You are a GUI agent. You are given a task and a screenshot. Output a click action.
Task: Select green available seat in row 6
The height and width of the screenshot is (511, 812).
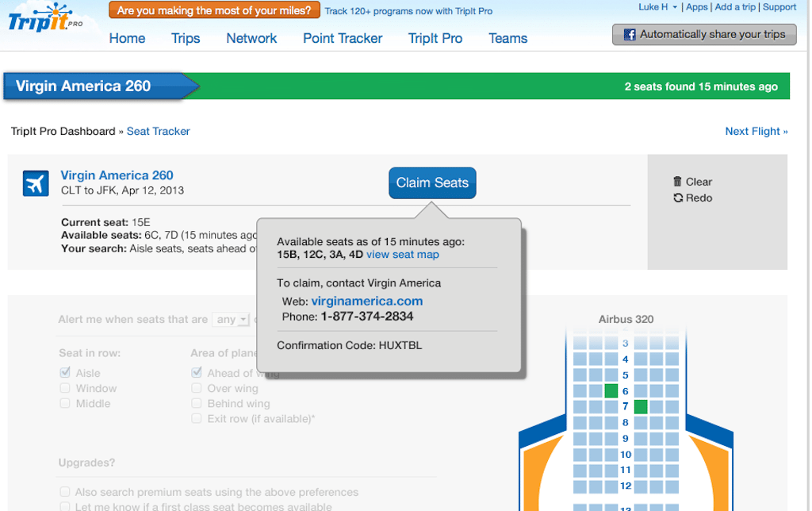click(611, 390)
